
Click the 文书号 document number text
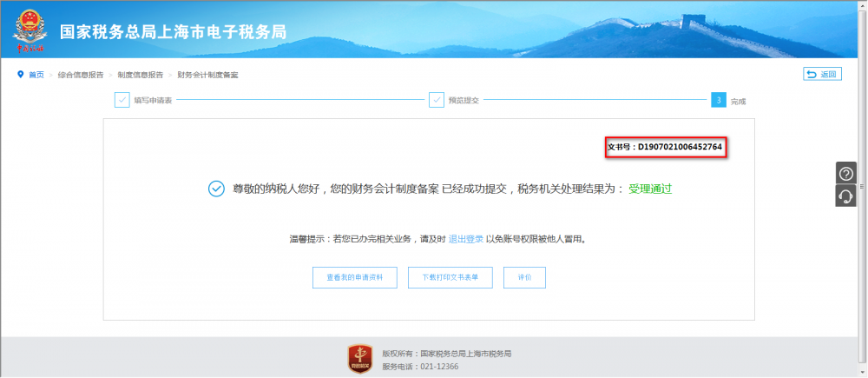tap(665, 148)
